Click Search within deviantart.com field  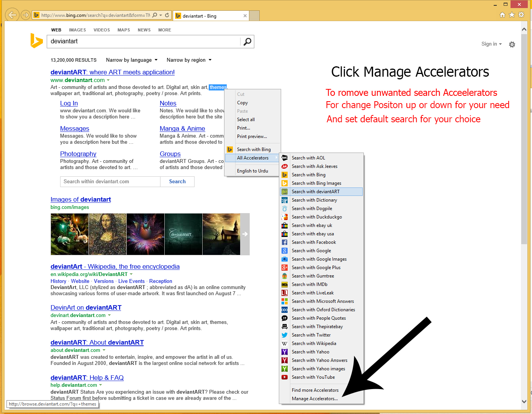(110, 182)
